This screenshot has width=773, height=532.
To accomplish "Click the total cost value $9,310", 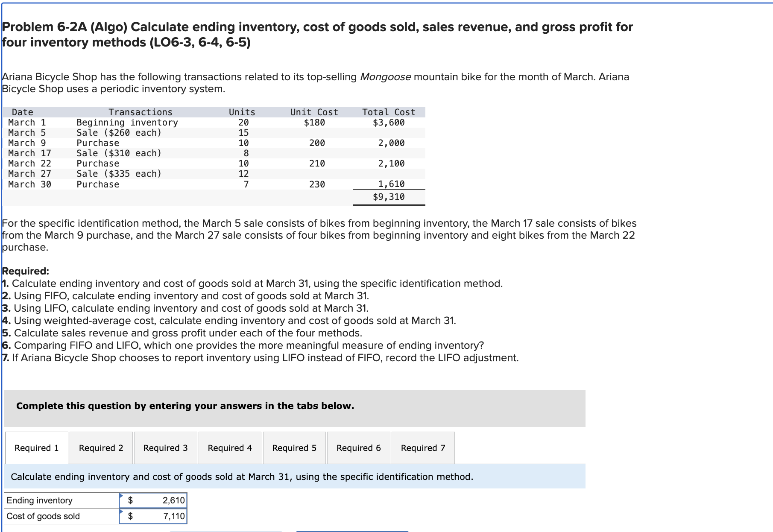I will point(389,196).
